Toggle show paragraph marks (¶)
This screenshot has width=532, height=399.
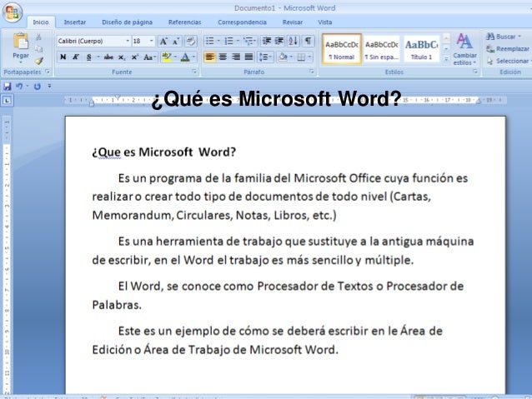[308, 42]
